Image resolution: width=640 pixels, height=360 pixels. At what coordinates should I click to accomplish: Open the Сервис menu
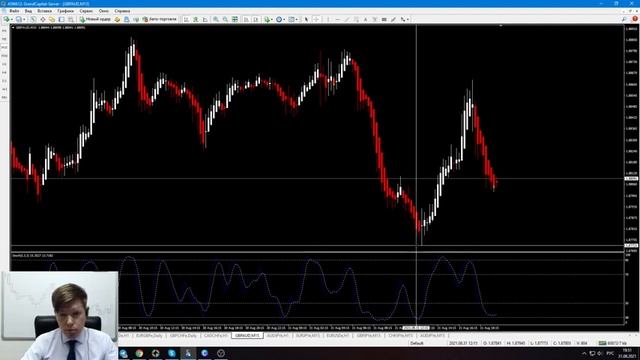click(x=86, y=11)
